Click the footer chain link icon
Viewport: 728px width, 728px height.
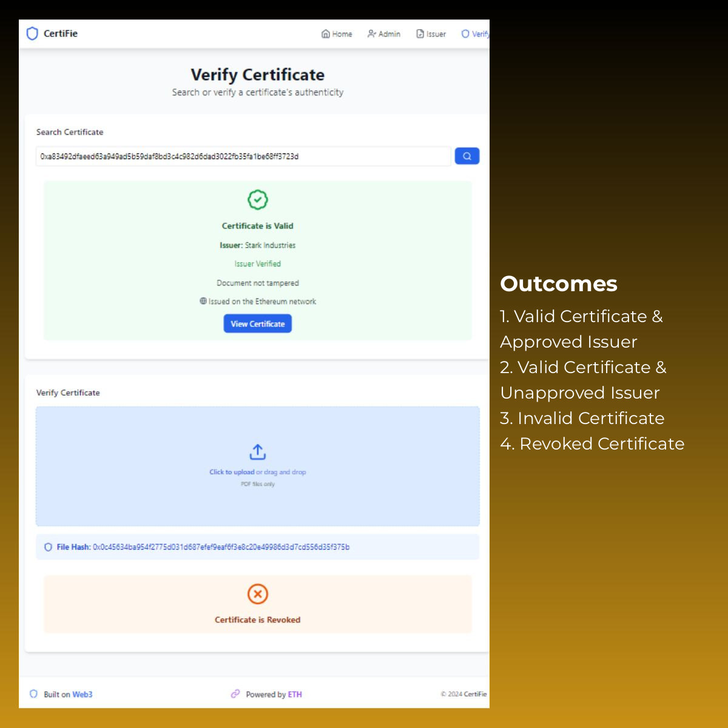235,694
